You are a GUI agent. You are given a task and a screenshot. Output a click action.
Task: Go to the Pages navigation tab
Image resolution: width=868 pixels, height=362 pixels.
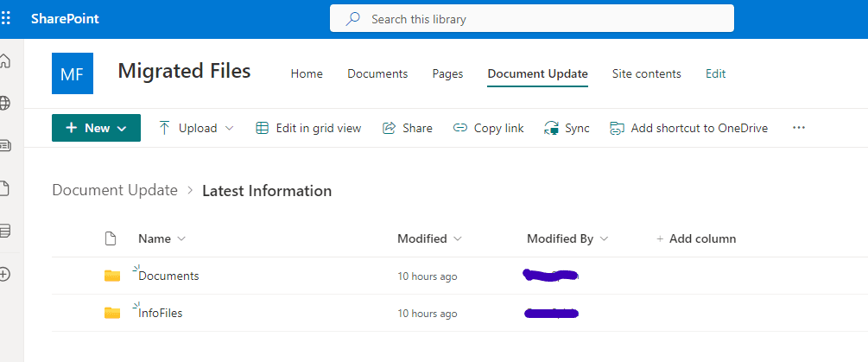click(447, 73)
